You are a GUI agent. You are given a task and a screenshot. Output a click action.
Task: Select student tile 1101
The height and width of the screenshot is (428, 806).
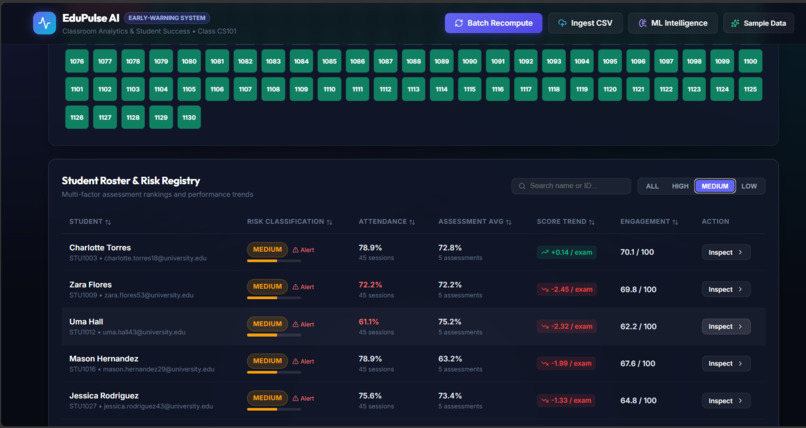pyautogui.click(x=77, y=89)
